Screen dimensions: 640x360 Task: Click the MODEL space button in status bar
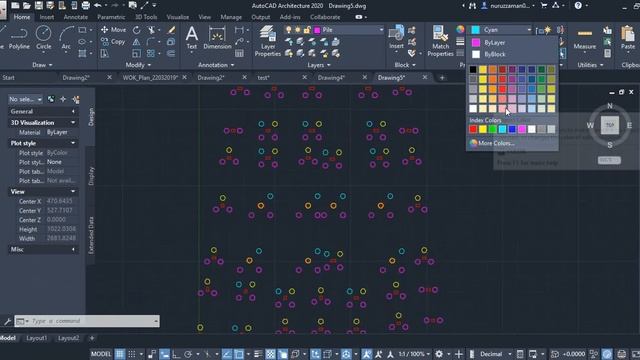coord(101,354)
